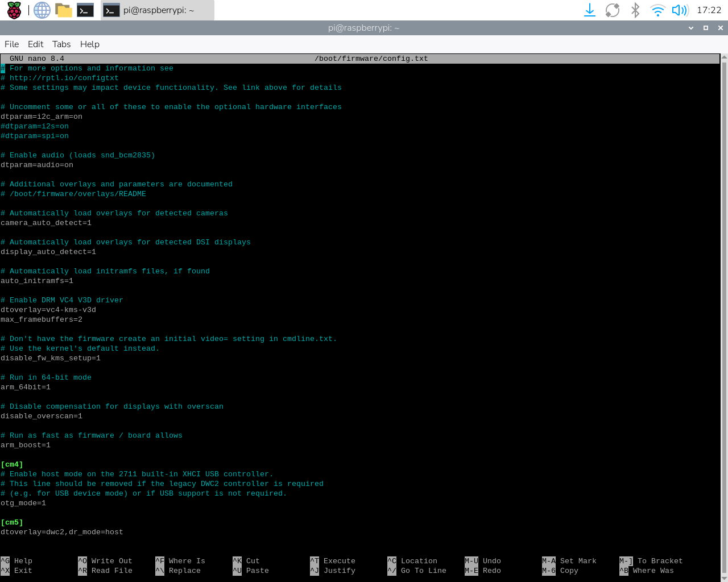This screenshot has width=728, height=582.
Task: Click the ^C Location shortcut
Action: [412, 561]
